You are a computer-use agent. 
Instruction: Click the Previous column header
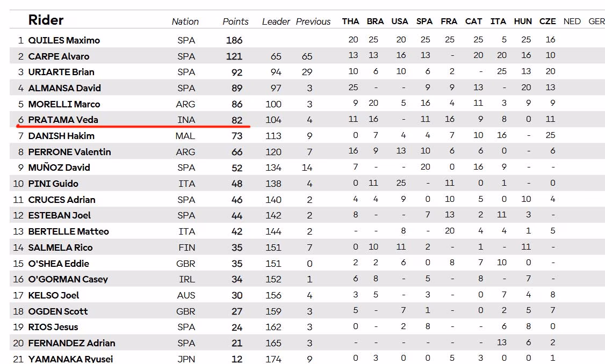tap(313, 21)
